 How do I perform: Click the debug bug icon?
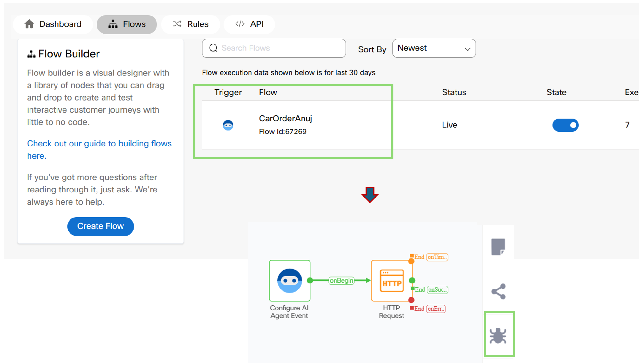[498, 335]
